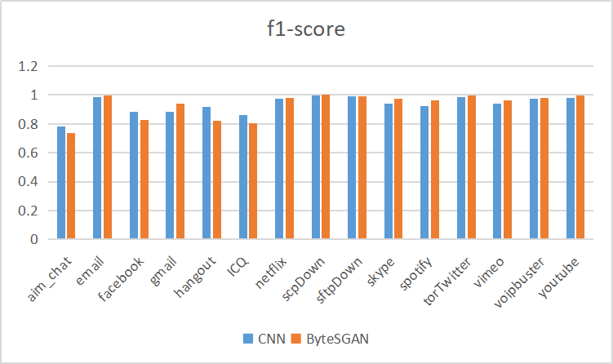
Task: Select the orange ByteSGAN bar for spotify
Action: click(x=435, y=170)
